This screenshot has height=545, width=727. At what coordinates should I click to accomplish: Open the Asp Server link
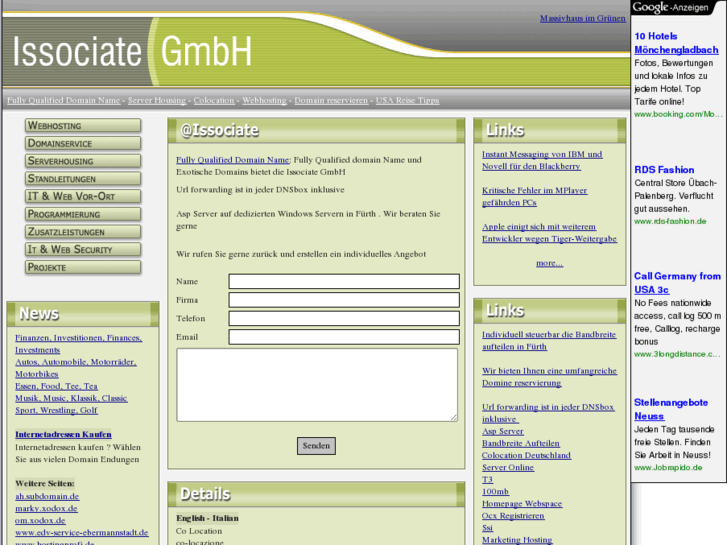point(503,431)
